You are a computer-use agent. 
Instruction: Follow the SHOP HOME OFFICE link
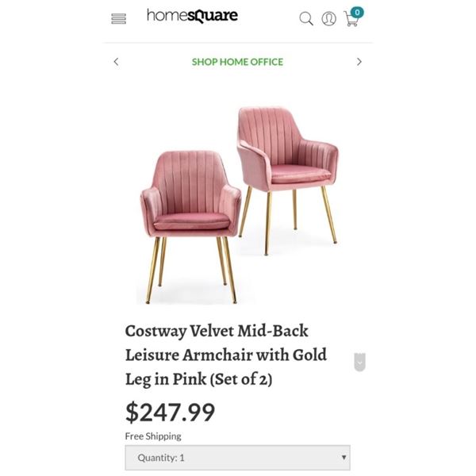point(237,62)
